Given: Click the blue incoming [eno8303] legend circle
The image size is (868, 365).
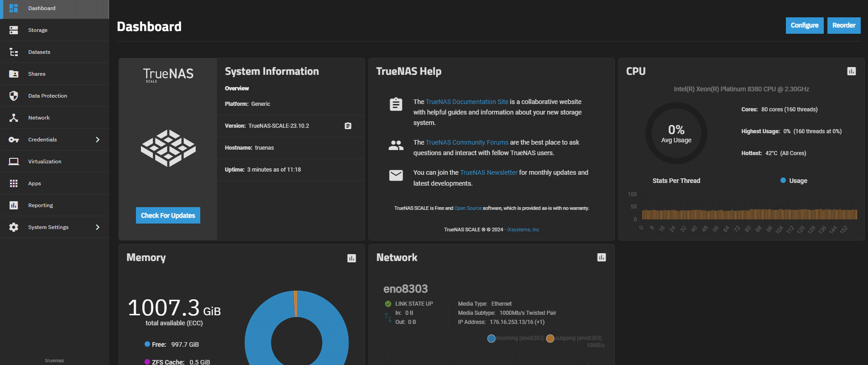Looking at the screenshot, I should coord(491,339).
